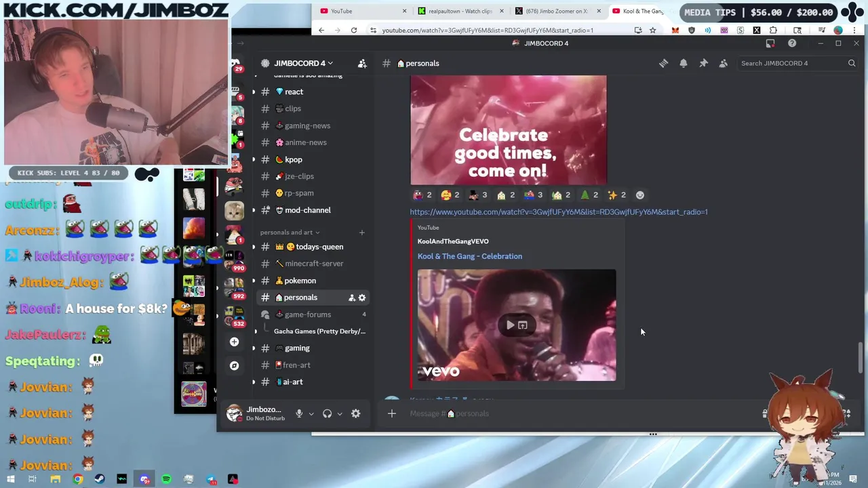Go back in Chrome browser
The height and width of the screenshot is (488, 868).
[x=321, y=30]
